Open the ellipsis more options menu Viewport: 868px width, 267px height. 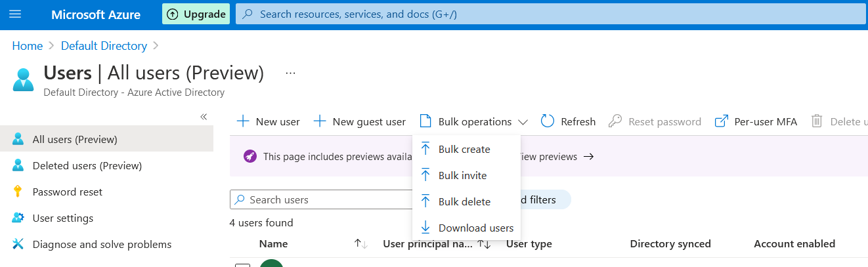click(x=291, y=73)
